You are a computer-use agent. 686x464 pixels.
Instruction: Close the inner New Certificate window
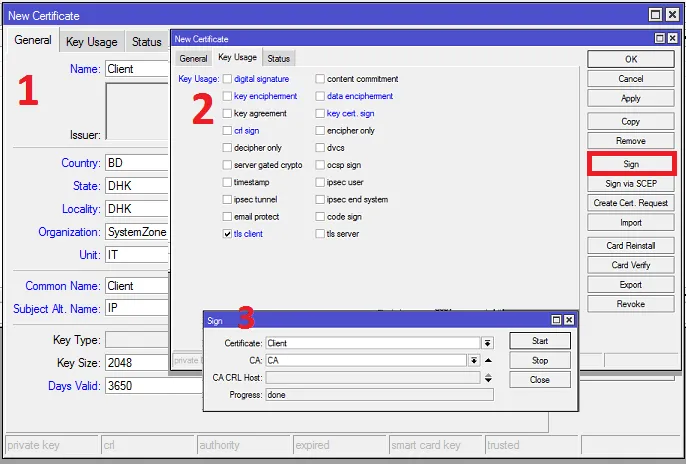672,38
